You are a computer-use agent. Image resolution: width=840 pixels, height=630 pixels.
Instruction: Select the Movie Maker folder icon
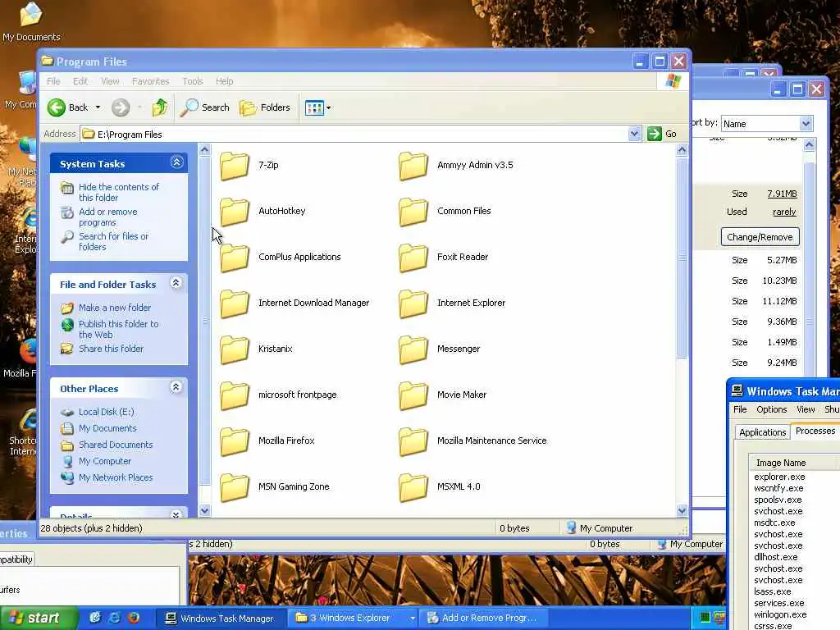tap(413, 395)
